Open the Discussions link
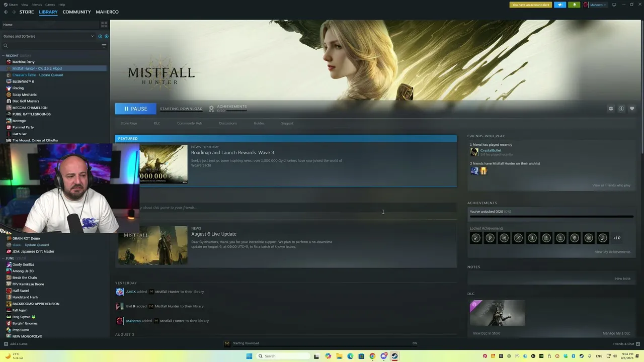This screenshot has width=644, height=362. pos(228,123)
